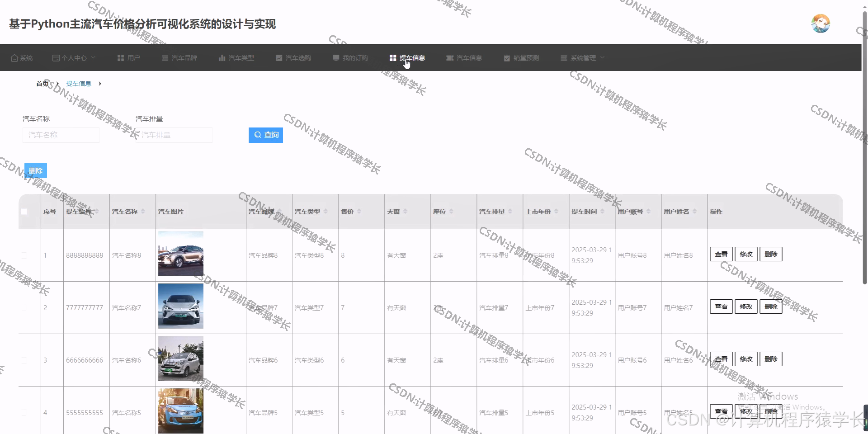Open the 汽车品牌 menu label
The height and width of the screenshot is (434, 868).
pos(184,58)
